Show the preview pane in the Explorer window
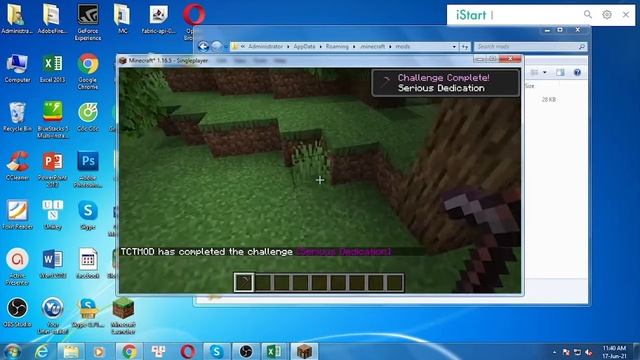 [560, 72]
